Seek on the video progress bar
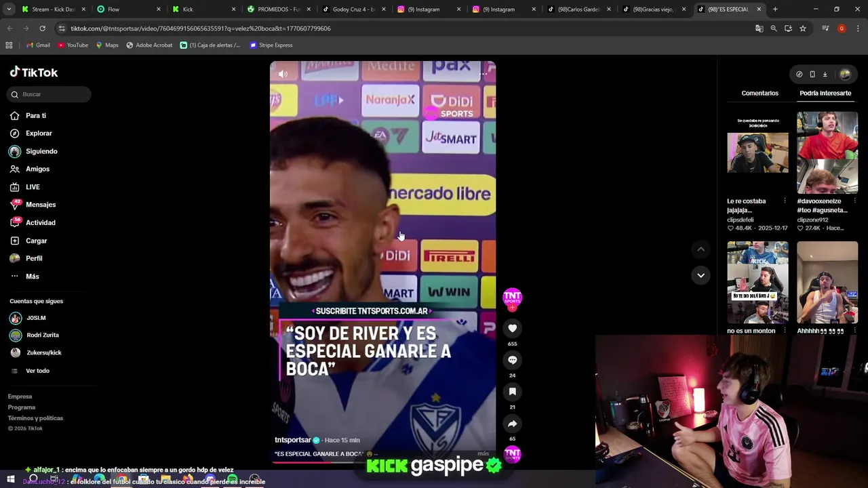Image resolution: width=868 pixels, height=488 pixels. (382, 462)
